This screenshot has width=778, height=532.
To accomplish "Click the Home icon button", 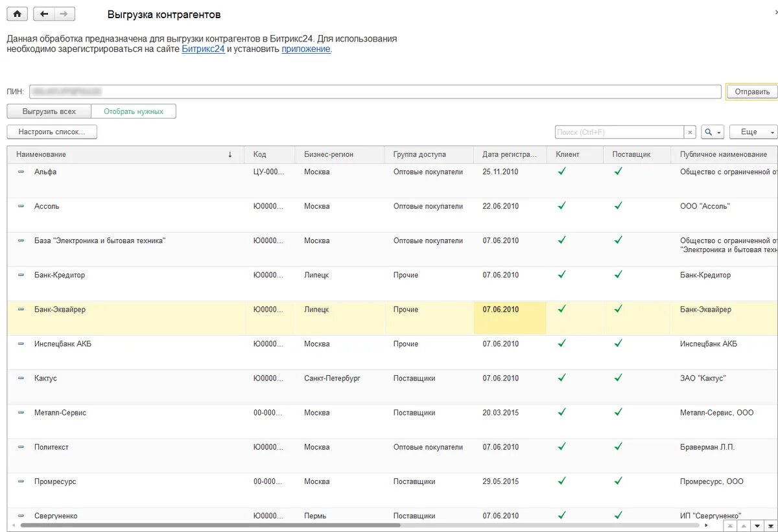I will tap(17, 14).
